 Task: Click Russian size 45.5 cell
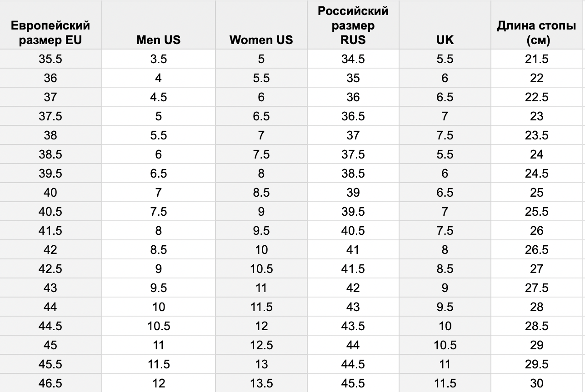click(x=353, y=383)
